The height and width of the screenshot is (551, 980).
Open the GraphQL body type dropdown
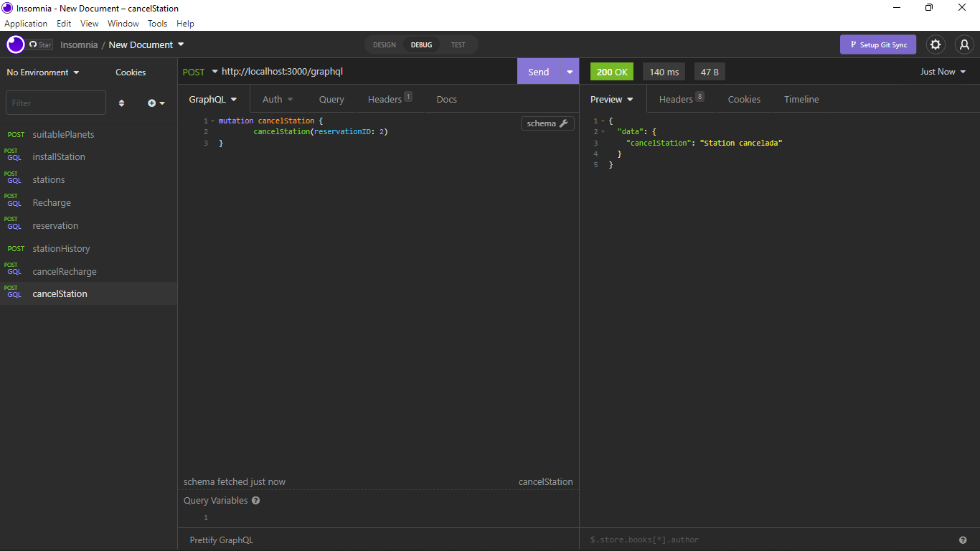pyautogui.click(x=213, y=99)
